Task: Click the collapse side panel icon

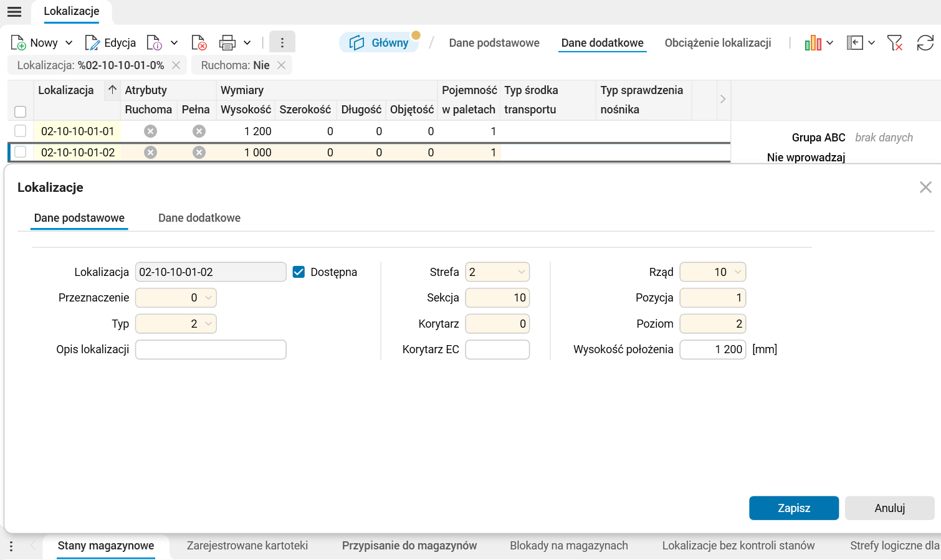Action: pos(855,42)
